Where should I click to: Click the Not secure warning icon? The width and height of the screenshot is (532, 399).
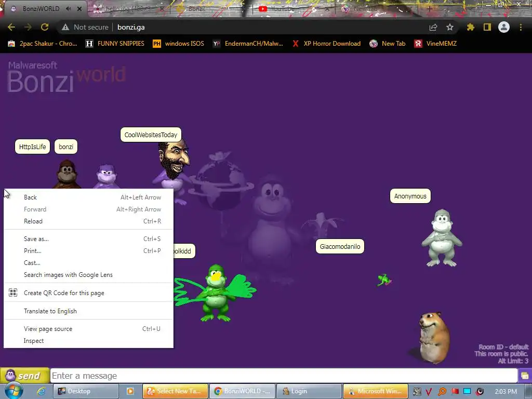(65, 27)
